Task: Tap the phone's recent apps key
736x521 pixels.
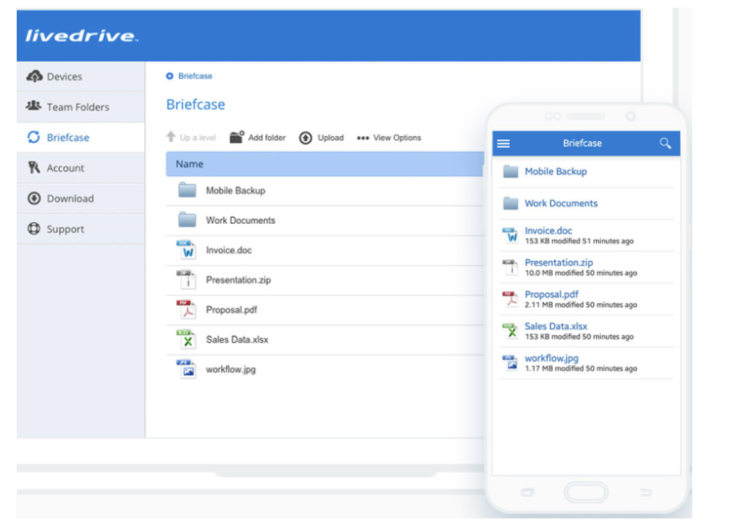Action: [x=528, y=492]
